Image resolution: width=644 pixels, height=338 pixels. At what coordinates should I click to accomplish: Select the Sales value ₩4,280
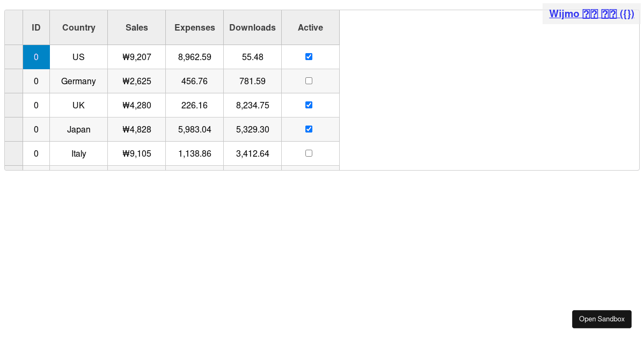click(137, 105)
